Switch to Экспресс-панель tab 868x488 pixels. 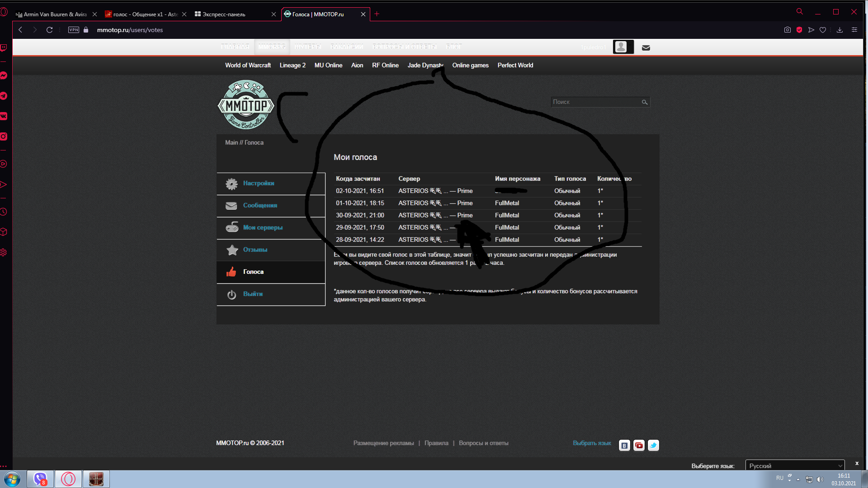(234, 14)
